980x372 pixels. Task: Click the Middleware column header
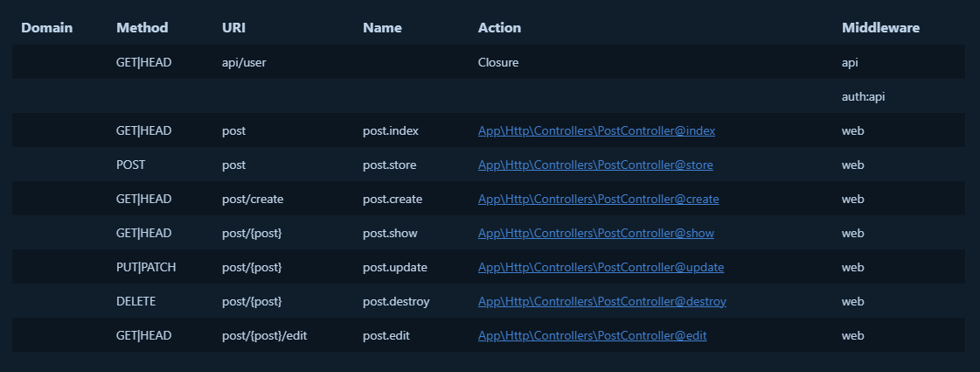click(880, 28)
